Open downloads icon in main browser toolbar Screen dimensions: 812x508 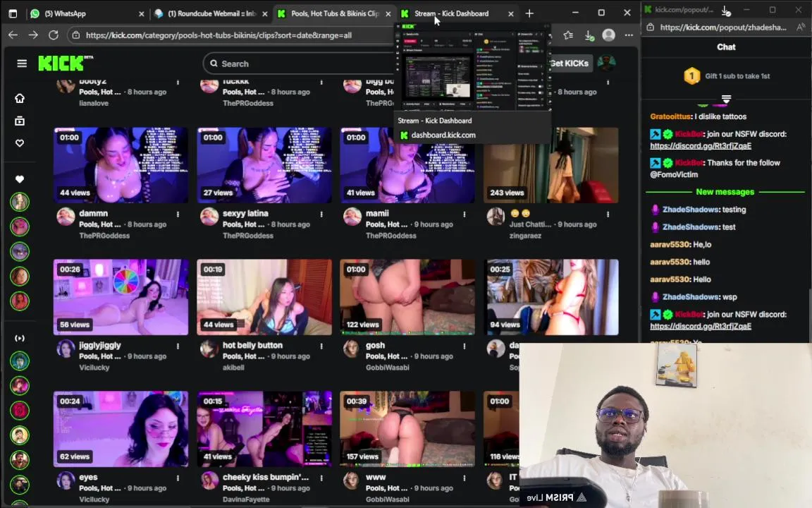coord(589,35)
